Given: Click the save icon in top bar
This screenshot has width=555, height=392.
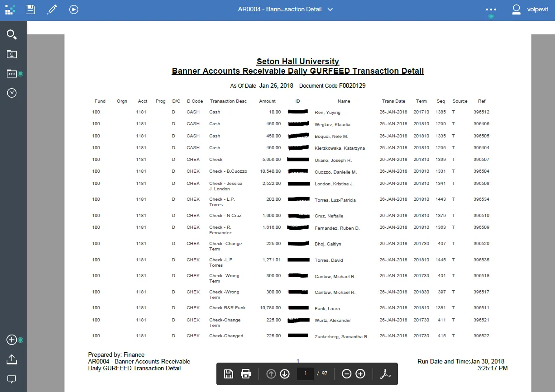Looking at the screenshot, I should (x=30, y=9).
